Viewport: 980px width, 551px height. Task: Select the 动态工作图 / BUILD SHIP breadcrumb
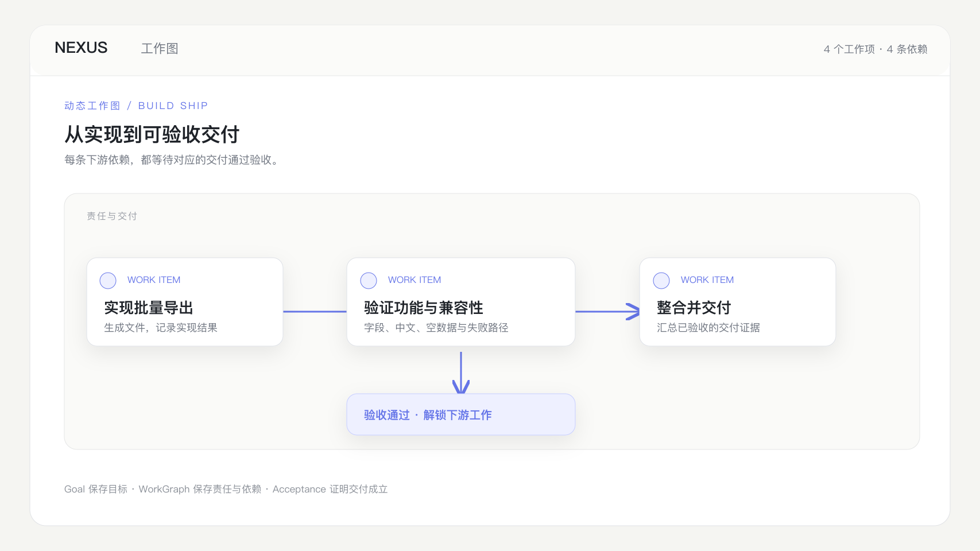[x=136, y=106]
